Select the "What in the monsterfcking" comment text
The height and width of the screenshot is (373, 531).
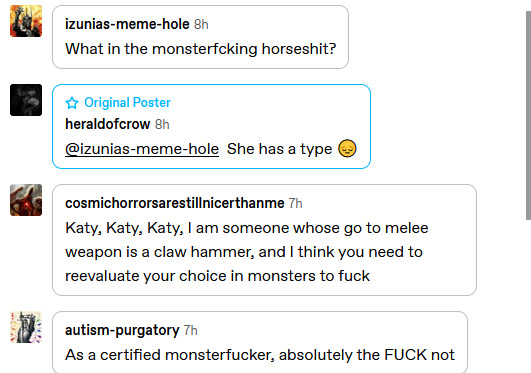pos(200,49)
